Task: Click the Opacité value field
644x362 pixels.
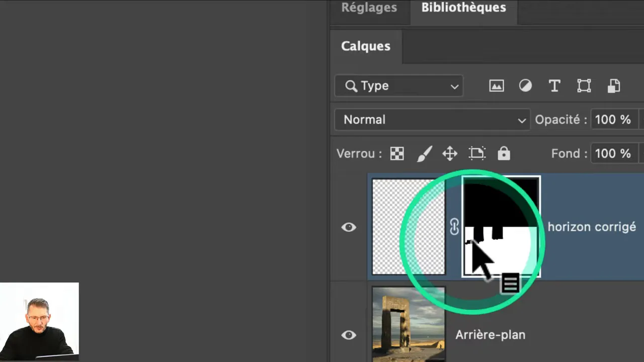Action: coord(613,120)
